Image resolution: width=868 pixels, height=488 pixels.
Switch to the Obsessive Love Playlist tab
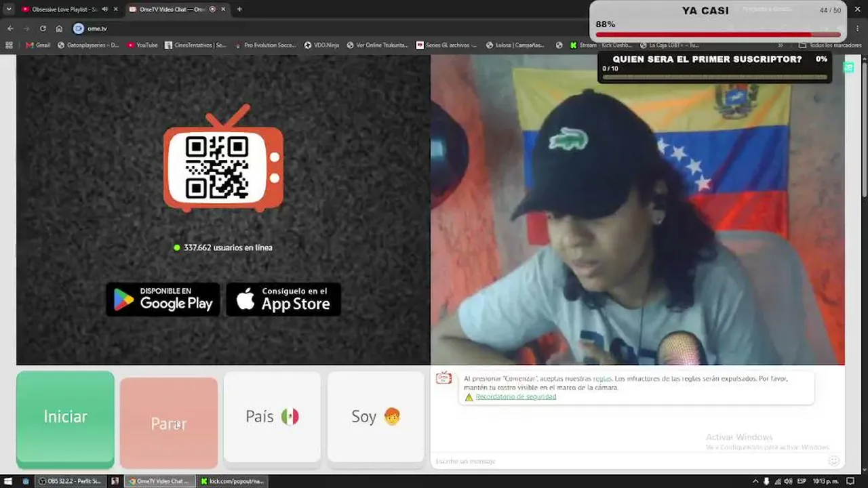point(69,9)
